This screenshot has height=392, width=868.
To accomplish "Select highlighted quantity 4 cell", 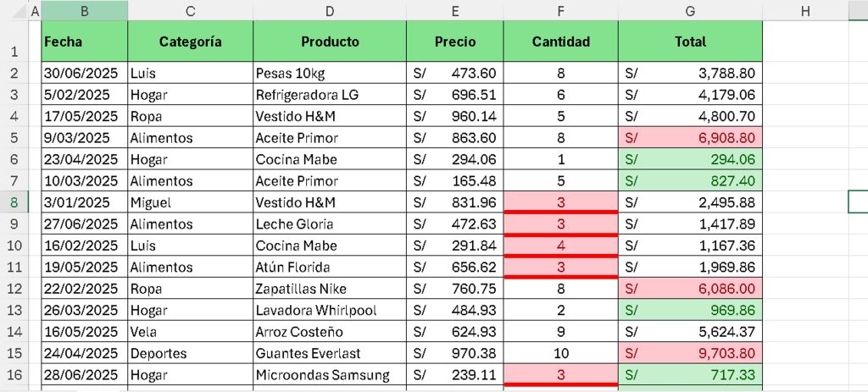I will (561, 246).
